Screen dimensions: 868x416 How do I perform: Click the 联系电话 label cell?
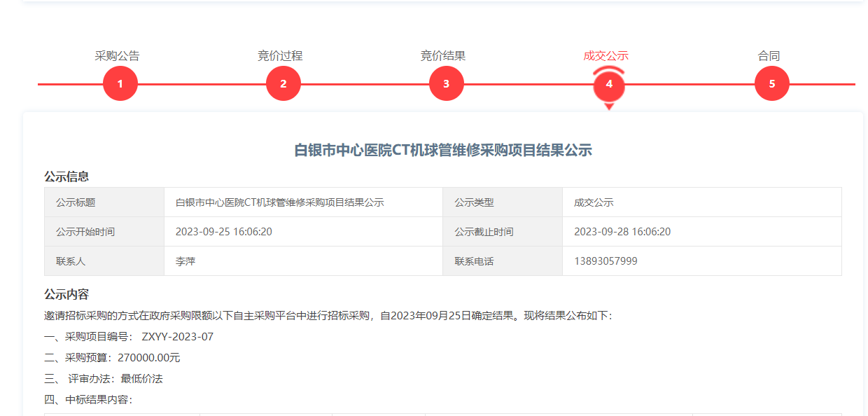[503, 261]
